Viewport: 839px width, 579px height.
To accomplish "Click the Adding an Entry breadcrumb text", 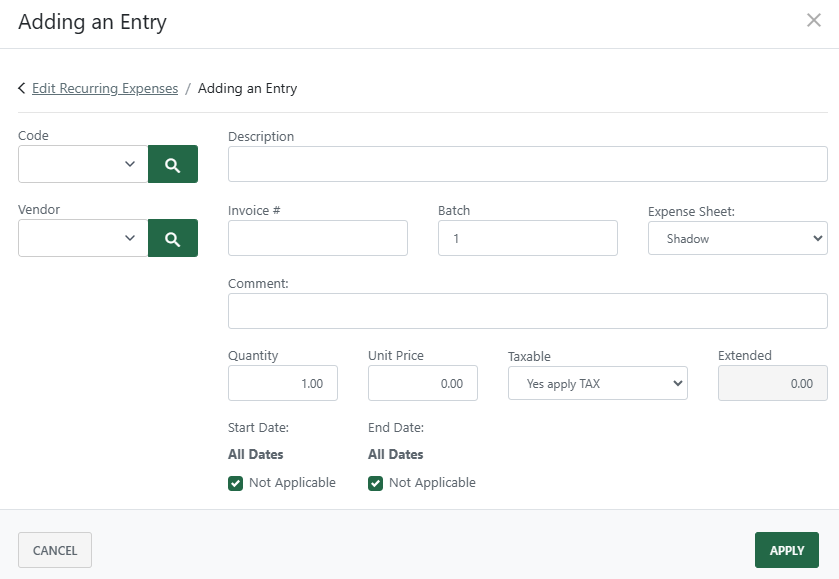I will coord(248,88).
